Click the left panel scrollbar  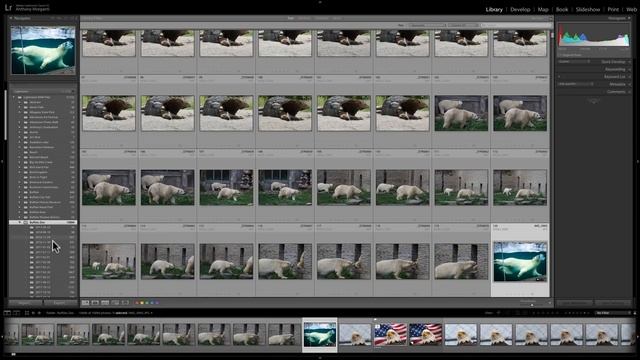pos(5,114)
